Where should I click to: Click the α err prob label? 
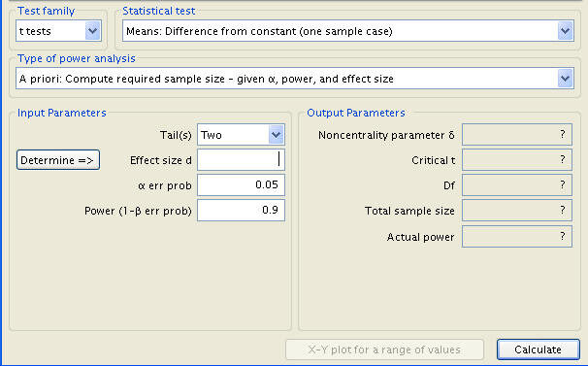pyautogui.click(x=165, y=185)
